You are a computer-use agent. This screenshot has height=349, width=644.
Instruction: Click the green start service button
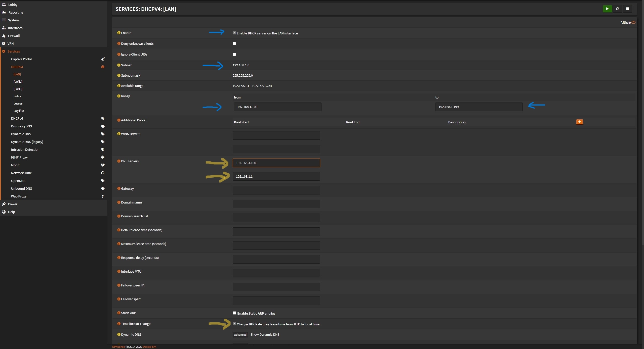[607, 9]
